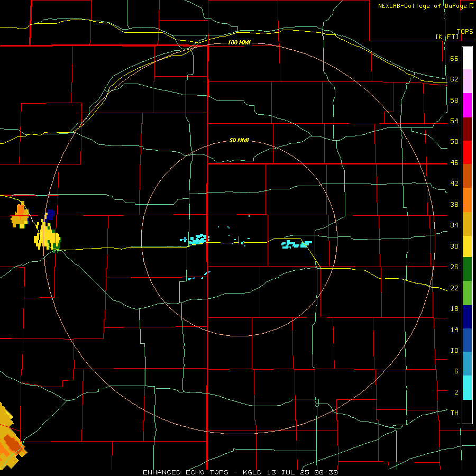This screenshot has width=476, height=476.
Task: Click the white swatch in the tops legend
Action: click(x=467, y=58)
